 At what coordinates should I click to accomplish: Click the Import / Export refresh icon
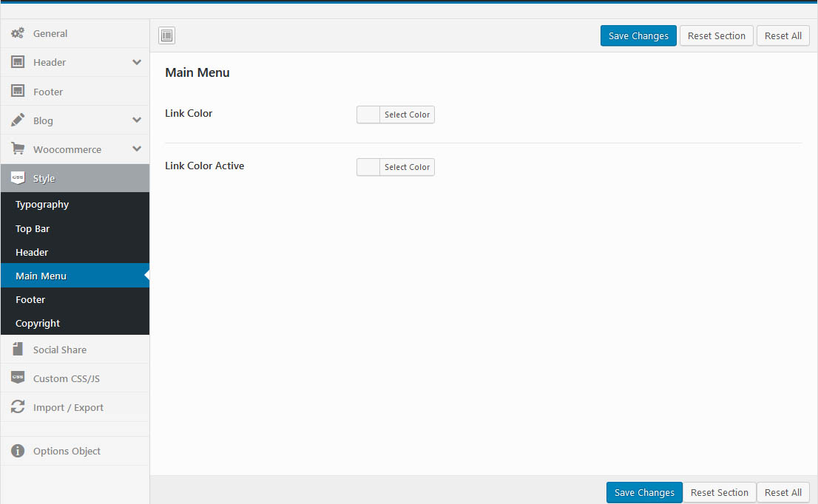tap(18, 407)
